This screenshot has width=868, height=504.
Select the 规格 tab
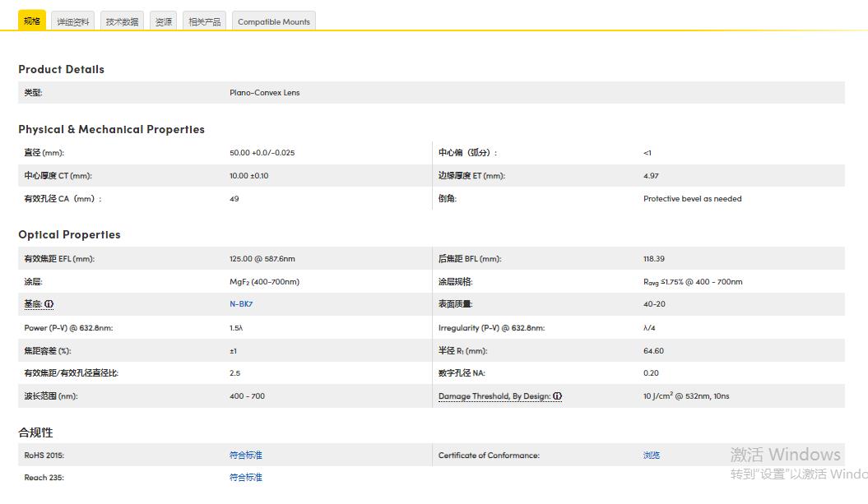[32, 21]
